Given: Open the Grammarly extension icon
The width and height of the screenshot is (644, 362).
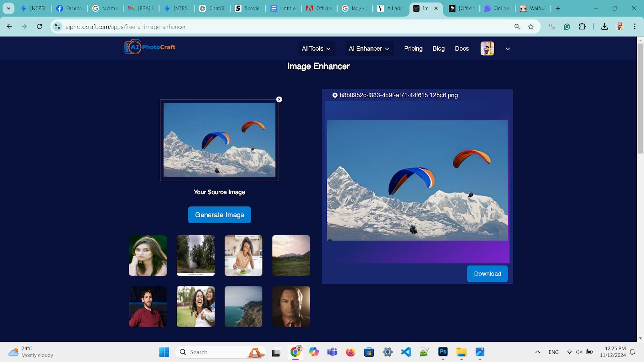Looking at the screenshot, I should [x=567, y=27].
